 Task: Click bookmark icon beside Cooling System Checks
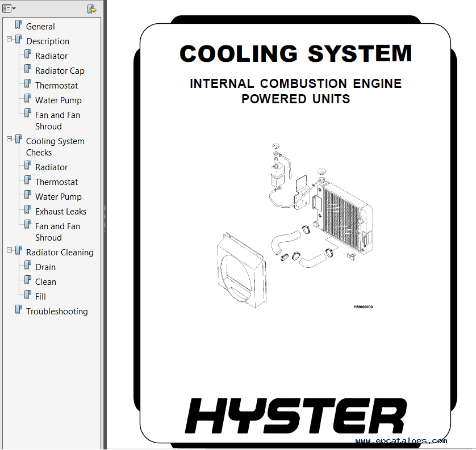pos(19,140)
